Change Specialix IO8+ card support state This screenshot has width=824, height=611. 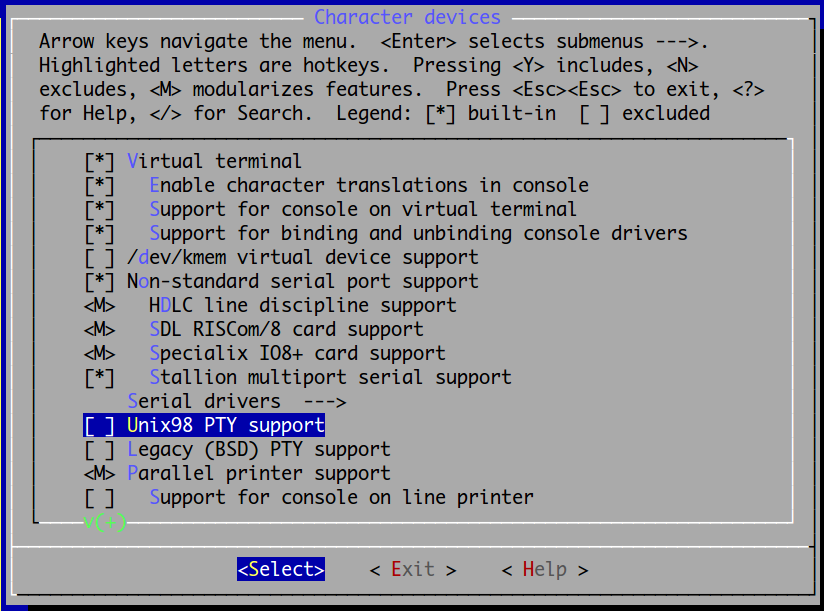pos(99,354)
